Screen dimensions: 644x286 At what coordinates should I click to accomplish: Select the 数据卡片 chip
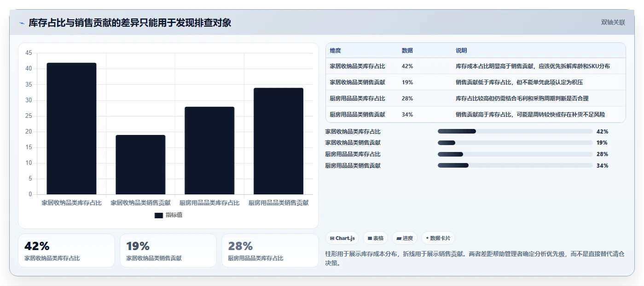(438, 238)
